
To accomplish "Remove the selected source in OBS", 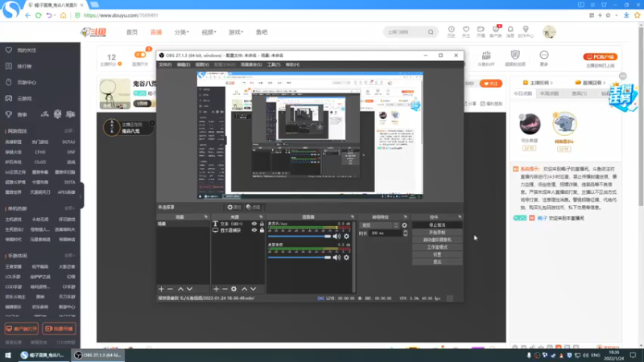I will tap(225, 289).
